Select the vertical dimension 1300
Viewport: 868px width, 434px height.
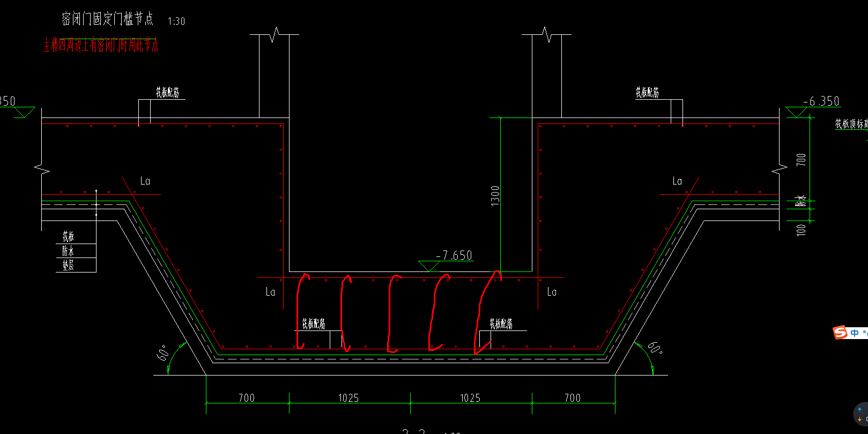click(495, 195)
